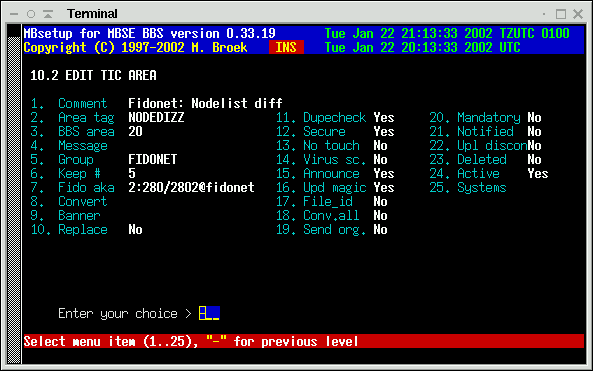Select menu item 17. File_id
The height and width of the screenshot is (371, 593).
[x=314, y=202]
